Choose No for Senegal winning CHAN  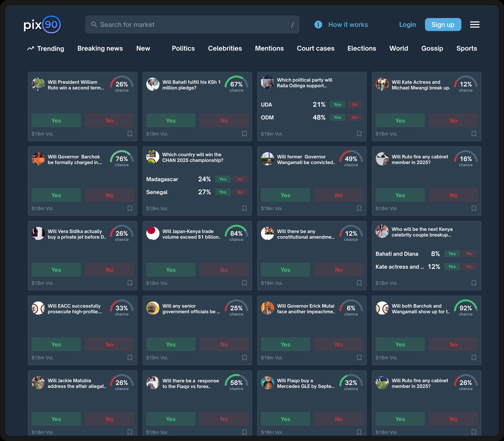(240, 192)
